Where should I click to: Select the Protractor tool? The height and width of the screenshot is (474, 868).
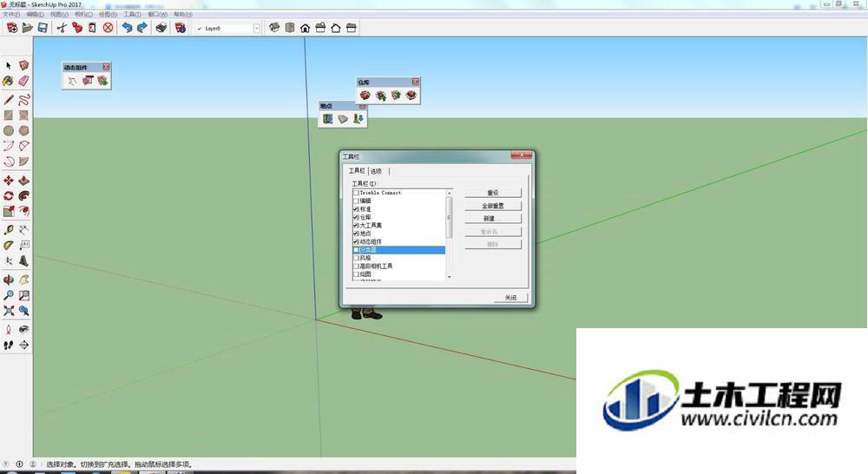[x=9, y=246]
